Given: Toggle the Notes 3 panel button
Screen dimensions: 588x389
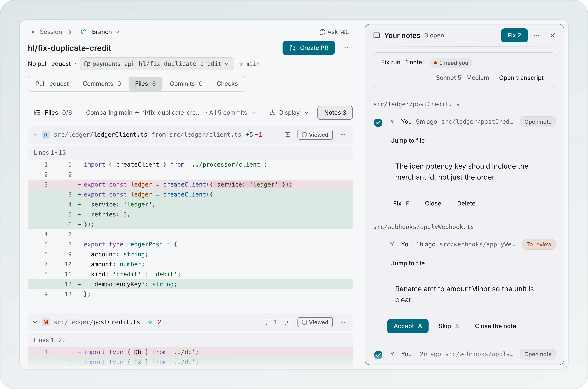Looking at the screenshot, I should pos(335,113).
